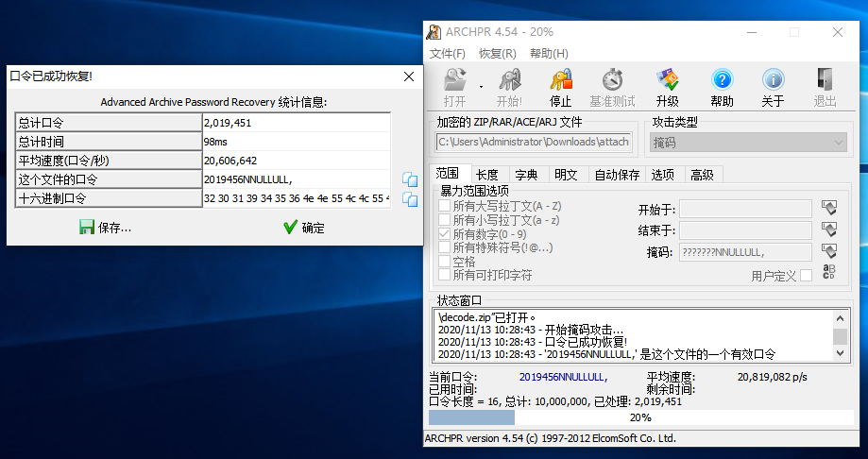Switch to the 高级 tab
This screenshot has width=868, height=459.
[x=702, y=175]
